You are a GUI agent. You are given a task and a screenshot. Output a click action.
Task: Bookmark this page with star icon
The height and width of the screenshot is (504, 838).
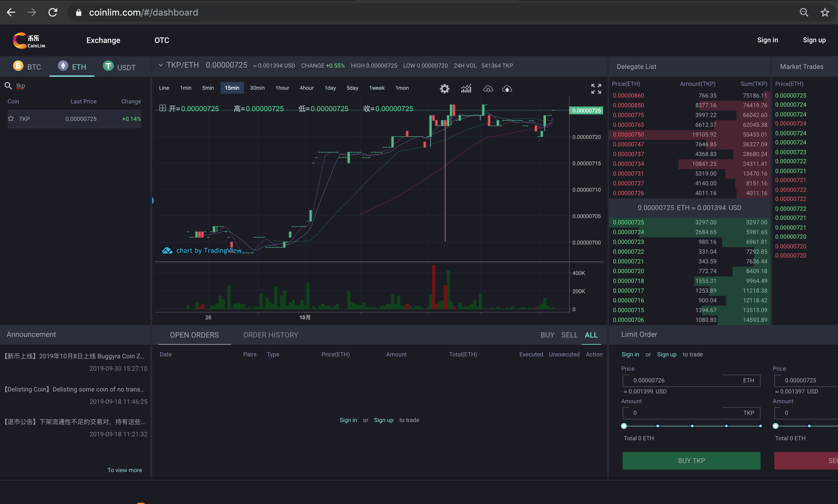tap(825, 13)
